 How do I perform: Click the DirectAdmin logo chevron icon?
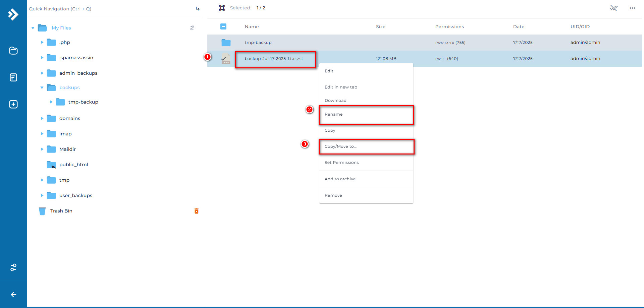tap(13, 14)
